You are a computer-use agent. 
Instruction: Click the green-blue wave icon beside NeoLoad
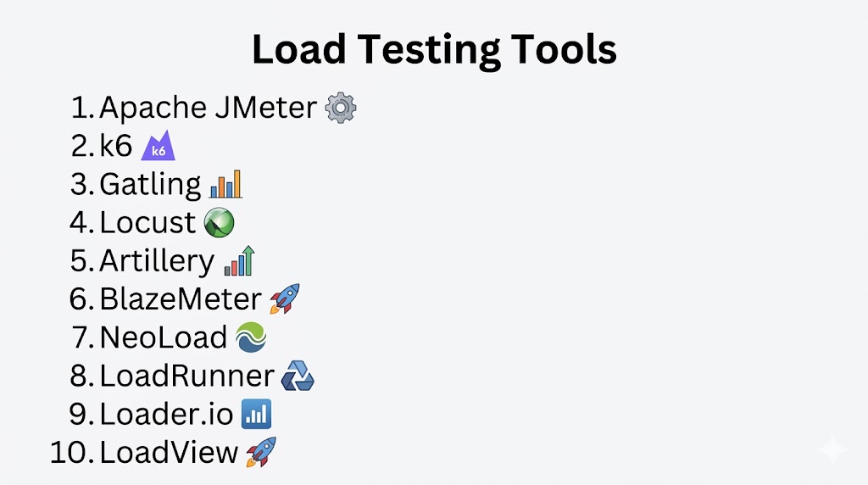tap(251, 337)
